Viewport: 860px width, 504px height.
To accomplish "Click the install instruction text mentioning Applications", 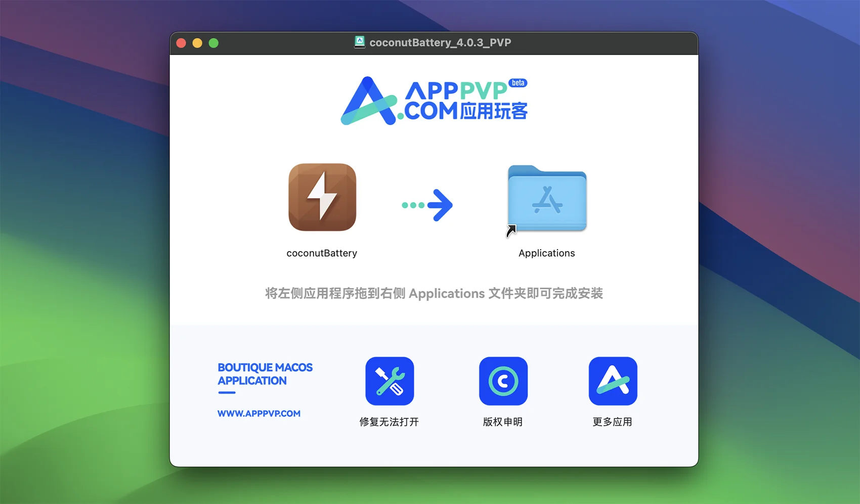I will coord(434,294).
